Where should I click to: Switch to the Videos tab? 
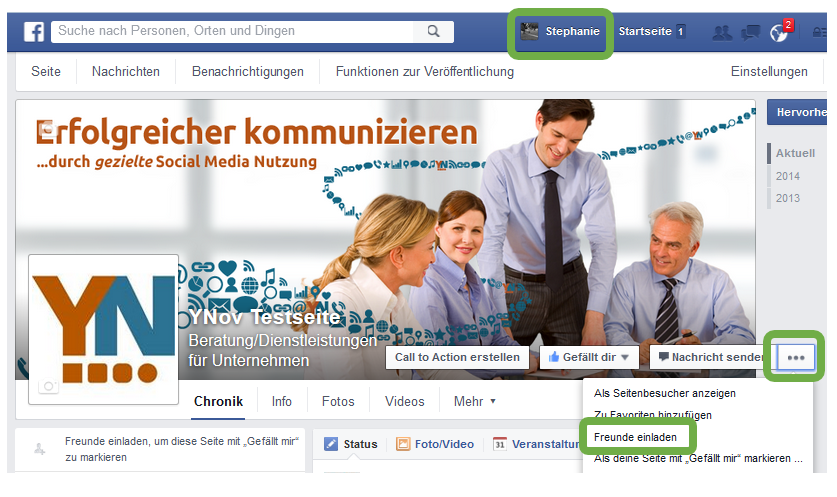[x=405, y=401]
